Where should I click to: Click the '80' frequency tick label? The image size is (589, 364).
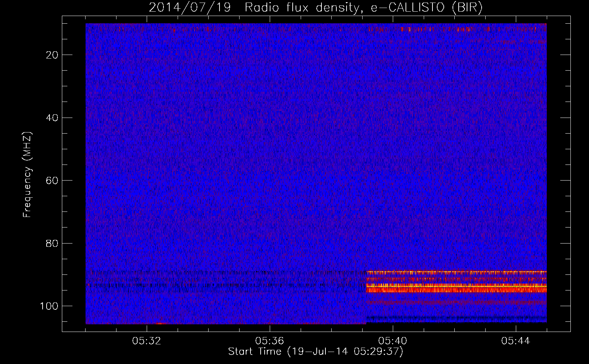coord(52,244)
